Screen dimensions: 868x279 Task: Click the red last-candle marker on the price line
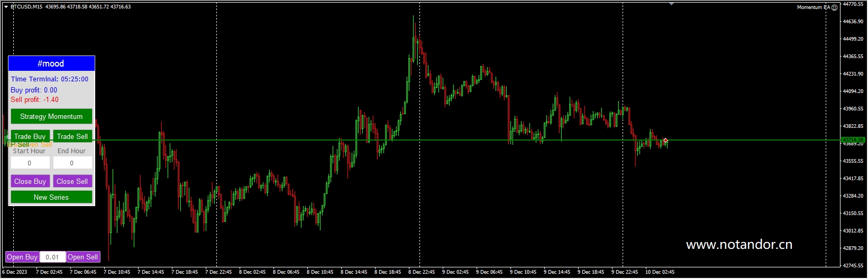click(x=665, y=140)
